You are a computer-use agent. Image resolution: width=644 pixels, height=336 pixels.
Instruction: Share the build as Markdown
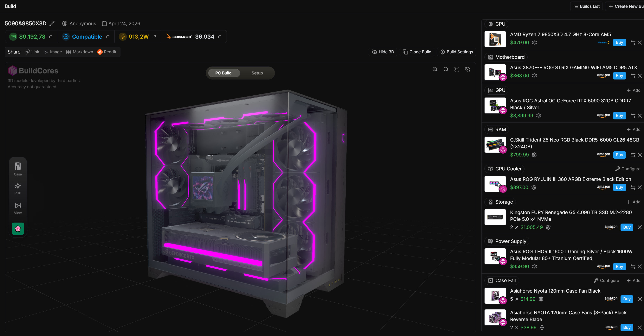80,52
